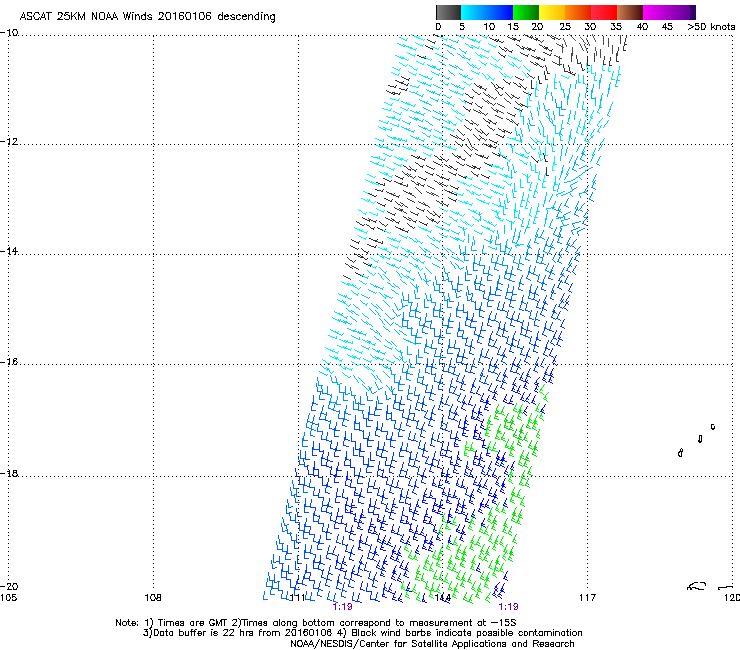Click the note line 'Times are GMT'
The height and width of the screenshot is (650, 740).
click(x=193, y=623)
